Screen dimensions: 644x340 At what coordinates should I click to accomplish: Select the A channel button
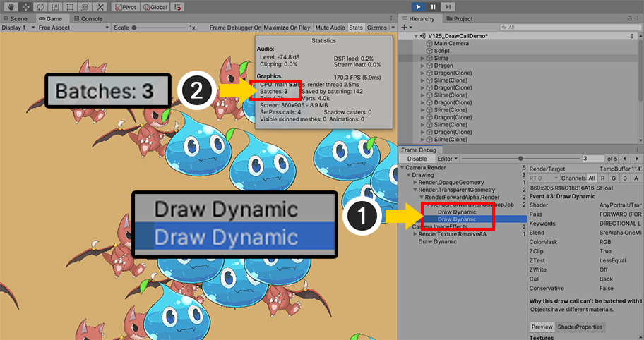point(636,178)
